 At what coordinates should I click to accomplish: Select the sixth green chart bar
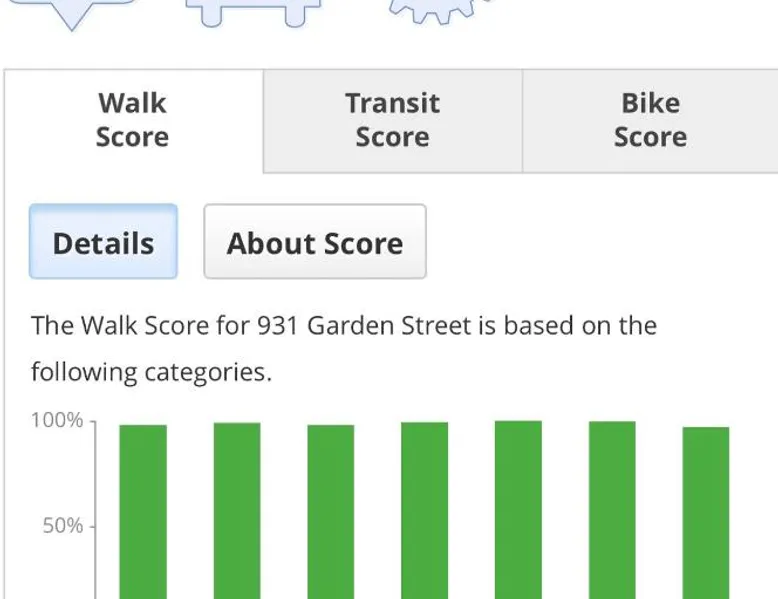pyautogui.click(x=612, y=510)
